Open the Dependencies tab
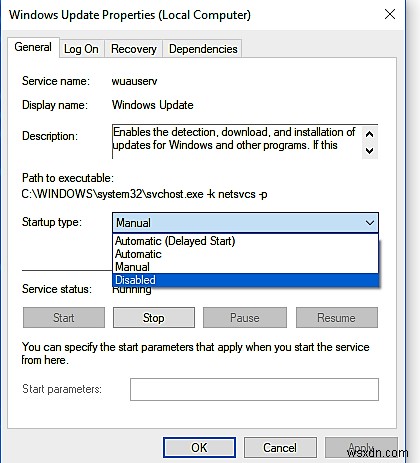Screen dimensions: 420x463 [x=203, y=49]
